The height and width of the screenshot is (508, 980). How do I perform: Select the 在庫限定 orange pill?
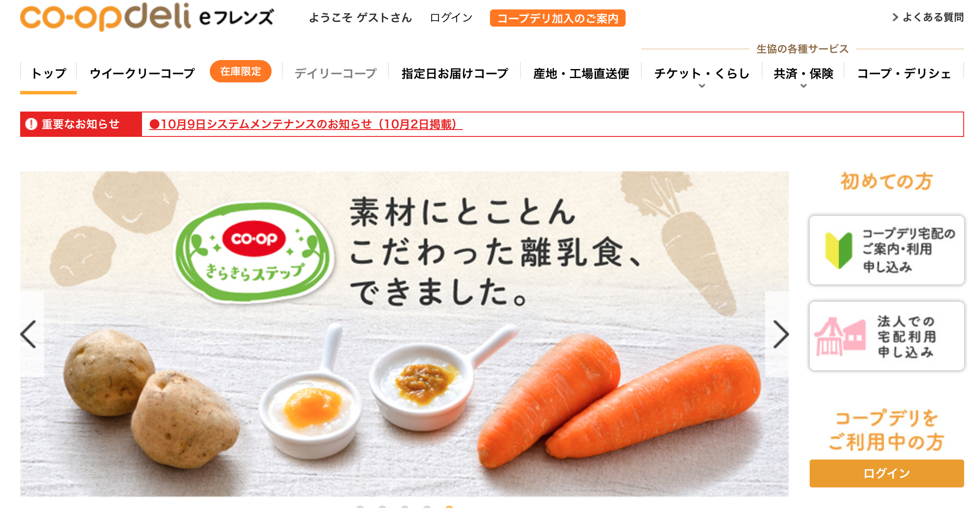click(x=241, y=71)
